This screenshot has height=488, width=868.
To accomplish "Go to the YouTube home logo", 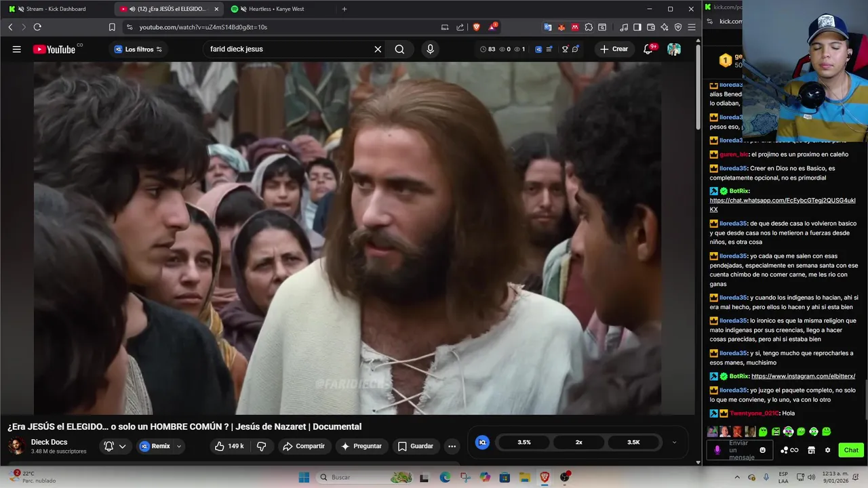I will [56, 49].
